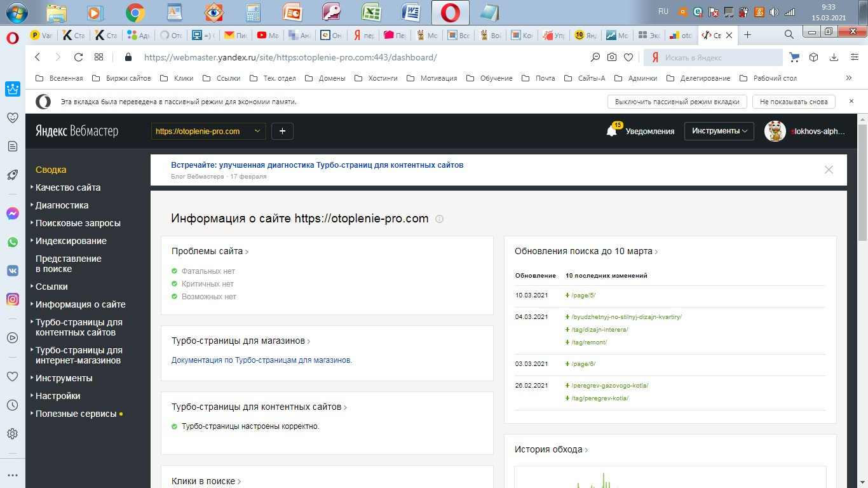
Task: Search tabs magnifier icon
Action: tap(789, 34)
